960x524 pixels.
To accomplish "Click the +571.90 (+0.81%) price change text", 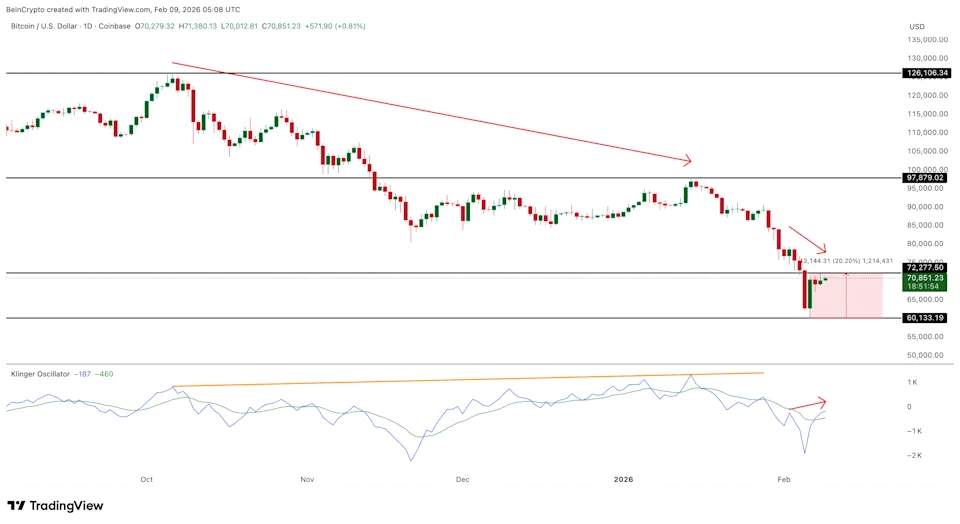I will pos(336,26).
